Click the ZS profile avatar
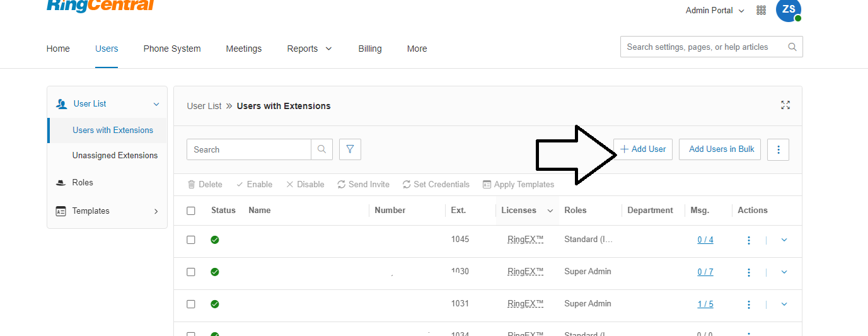Screen dimensions: 868x336 (788, 9)
